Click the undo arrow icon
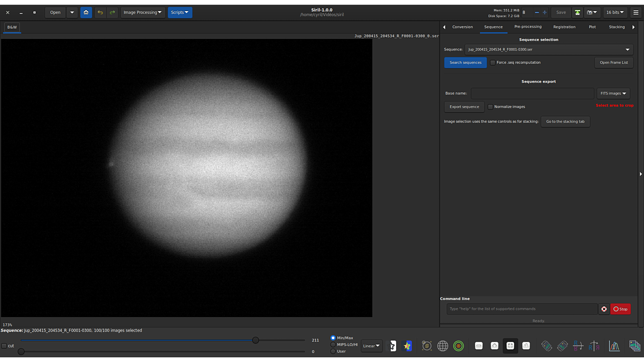This screenshot has width=644, height=362. (100, 12)
